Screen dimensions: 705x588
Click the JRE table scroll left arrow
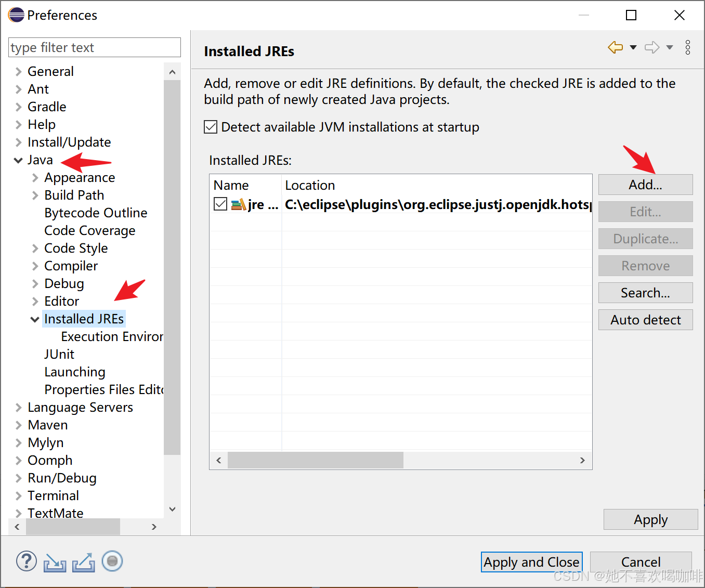coord(219,460)
